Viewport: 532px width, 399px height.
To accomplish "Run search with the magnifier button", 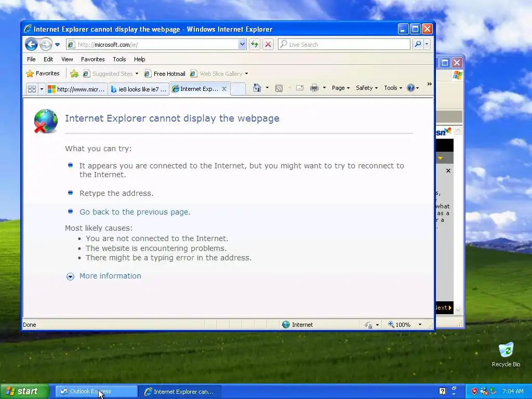I will click(x=418, y=45).
